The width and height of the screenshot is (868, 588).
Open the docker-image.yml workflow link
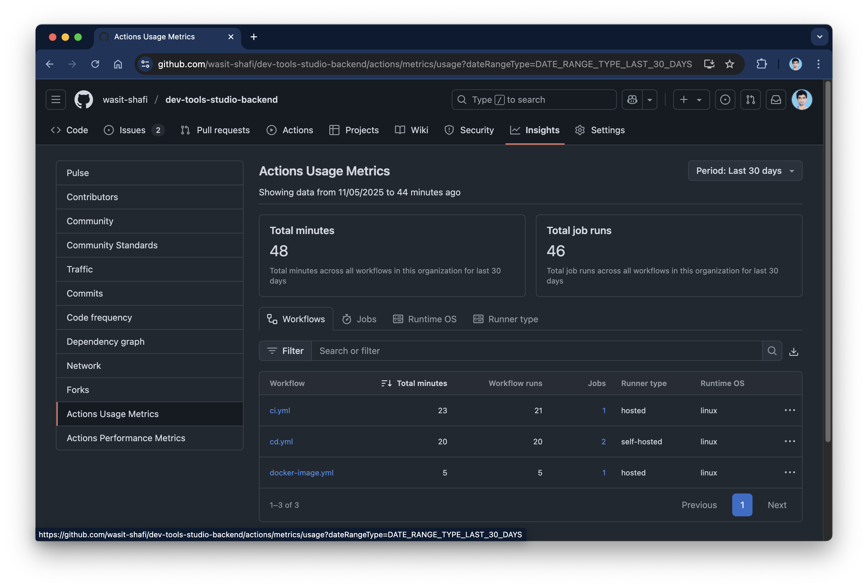click(x=301, y=473)
